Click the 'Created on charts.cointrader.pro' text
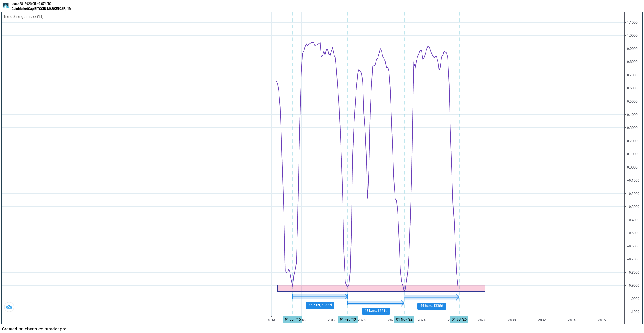 tap(34, 329)
